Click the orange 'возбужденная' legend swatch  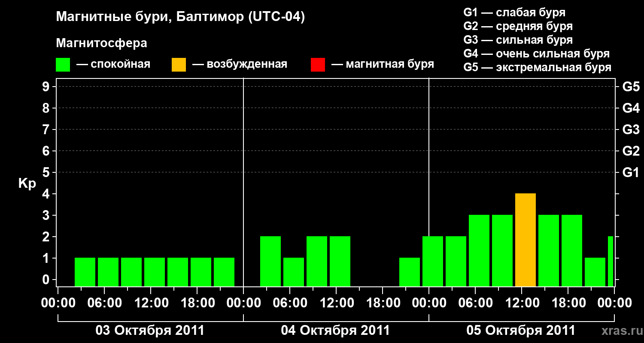(179, 65)
